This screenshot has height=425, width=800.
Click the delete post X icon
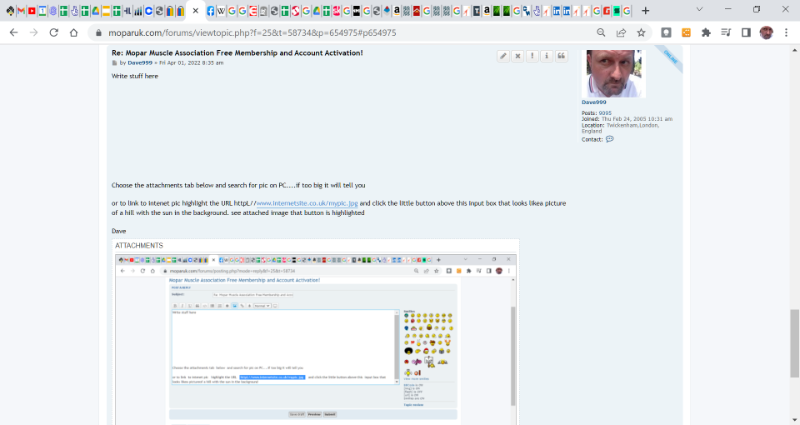518,56
